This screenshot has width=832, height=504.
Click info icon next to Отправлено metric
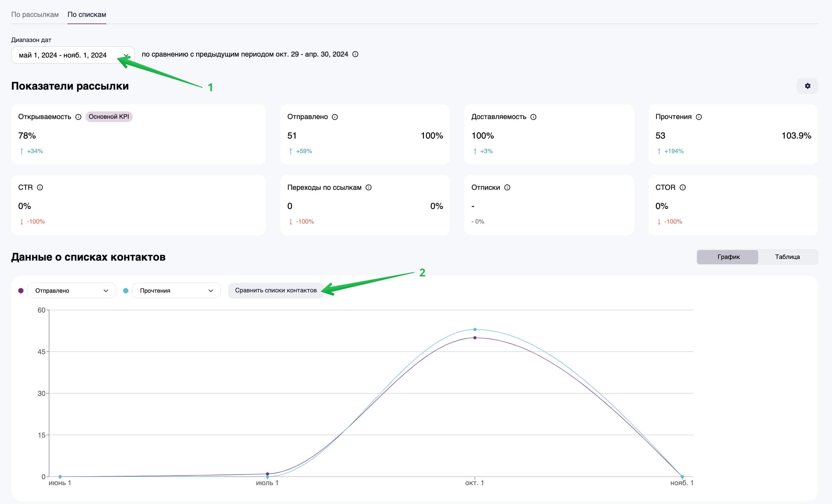coord(335,117)
